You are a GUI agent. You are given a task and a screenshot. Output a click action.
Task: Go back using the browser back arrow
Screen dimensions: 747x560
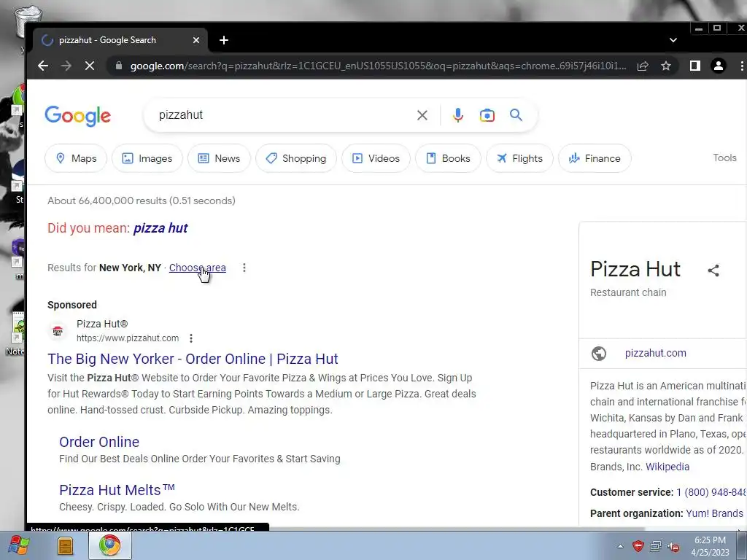(43, 66)
